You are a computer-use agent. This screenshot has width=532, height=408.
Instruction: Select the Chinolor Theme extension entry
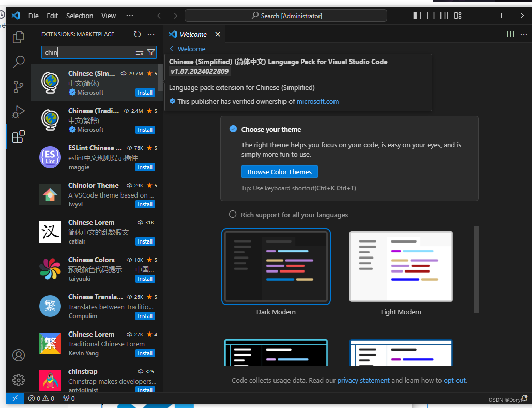(97, 194)
